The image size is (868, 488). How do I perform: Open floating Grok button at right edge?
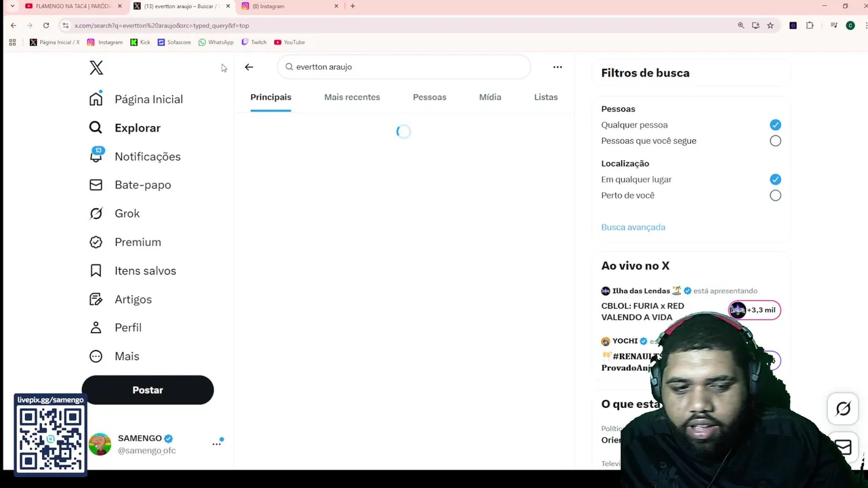tap(843, 409)
